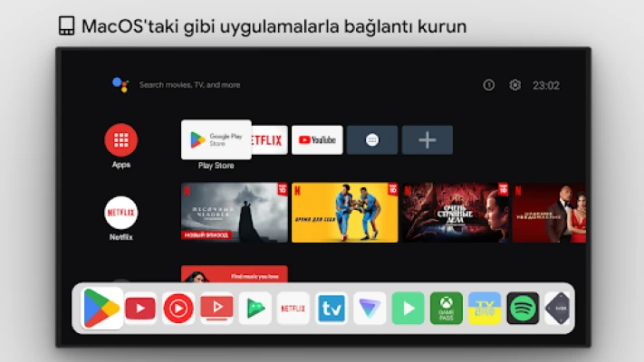
Task: Open the Google Play Store dock icon
Action: coord(101,309)
